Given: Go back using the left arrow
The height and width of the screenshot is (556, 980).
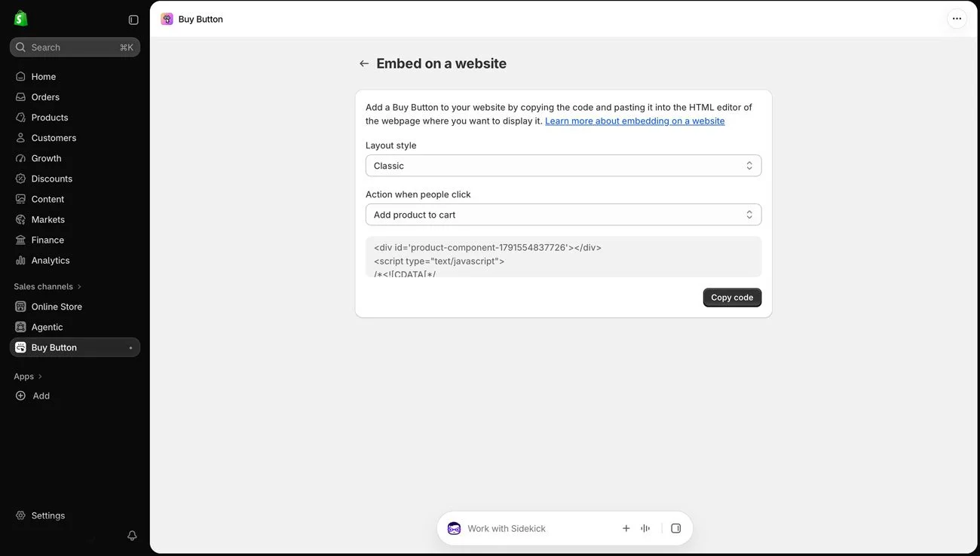Looking at the screenshot, I should click(x=364, y=63).
